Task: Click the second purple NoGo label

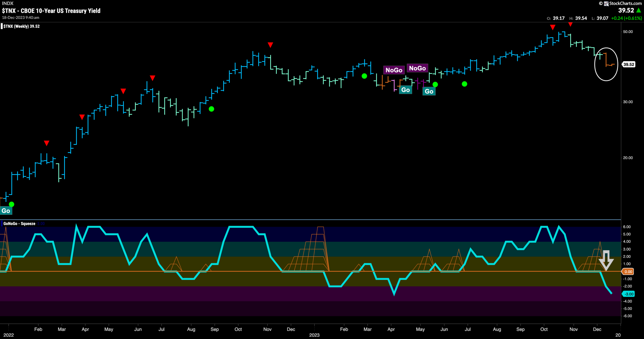Action: [417, 68]
